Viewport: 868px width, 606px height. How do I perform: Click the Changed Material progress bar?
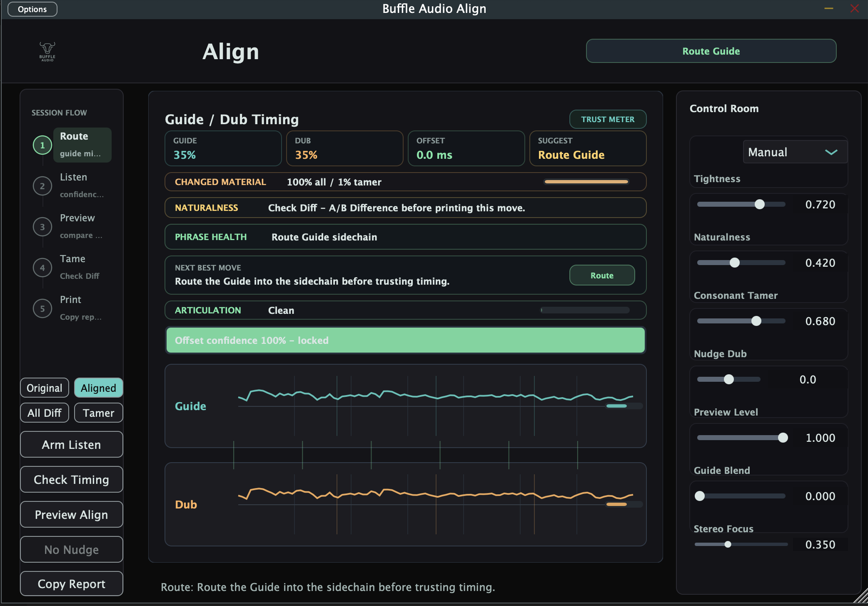click(x=586, y=182)
